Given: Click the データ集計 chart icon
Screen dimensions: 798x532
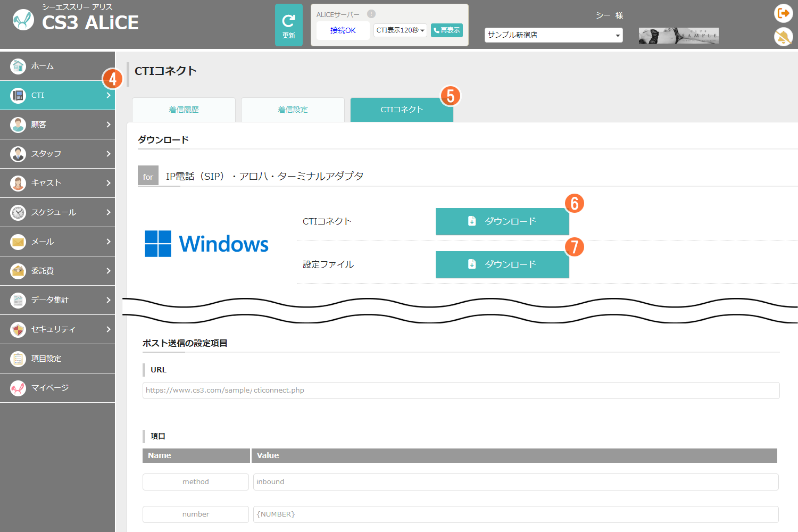Looking at the screenshot, I should 18,300.
